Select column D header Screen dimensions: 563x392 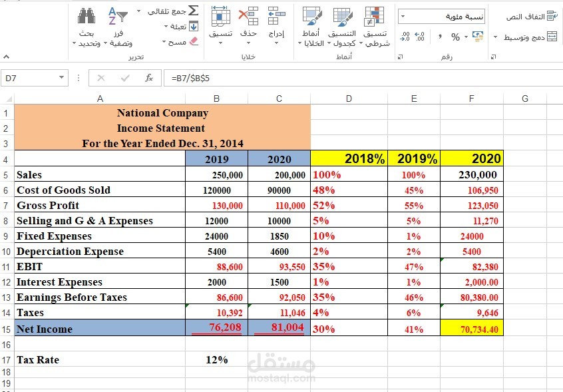point(349,98)
